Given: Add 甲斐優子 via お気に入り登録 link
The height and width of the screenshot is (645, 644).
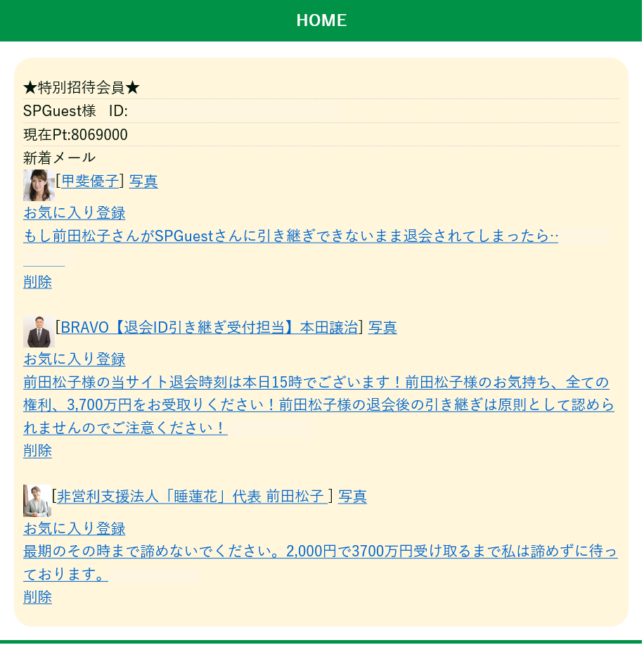Looking at the screenshot, I should 75,212.
